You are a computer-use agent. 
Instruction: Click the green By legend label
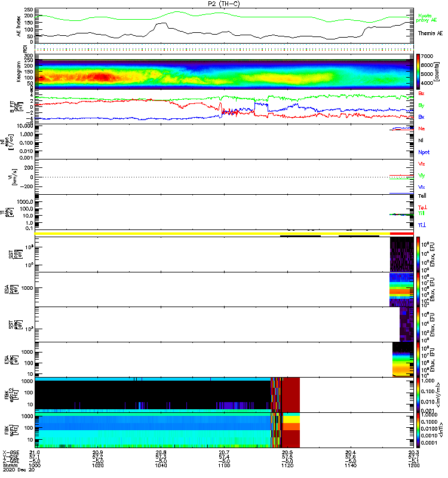(421, 106)
